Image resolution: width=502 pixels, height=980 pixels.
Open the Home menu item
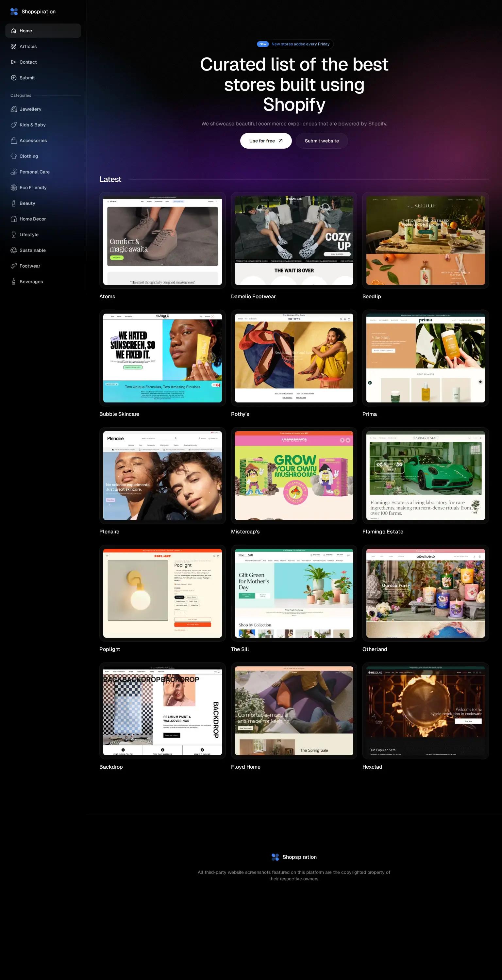(x=43, y=31)
